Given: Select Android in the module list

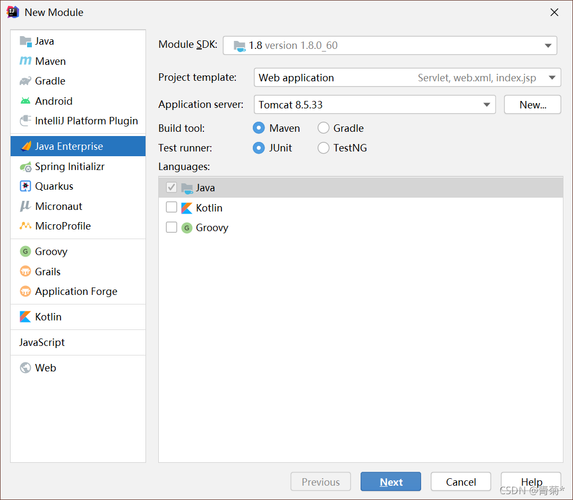Looking at the screenshot, I should (78, 101).
